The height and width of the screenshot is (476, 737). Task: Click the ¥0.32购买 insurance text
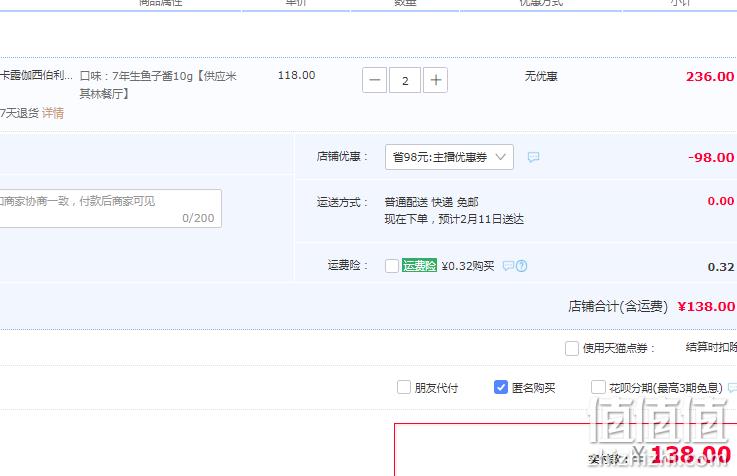click(x=468, y=266)
